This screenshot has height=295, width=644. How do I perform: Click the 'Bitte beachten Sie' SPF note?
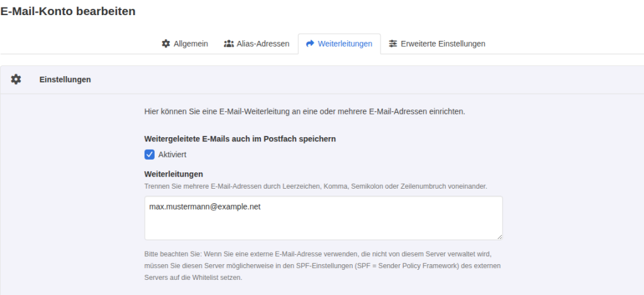click(323, 266)
